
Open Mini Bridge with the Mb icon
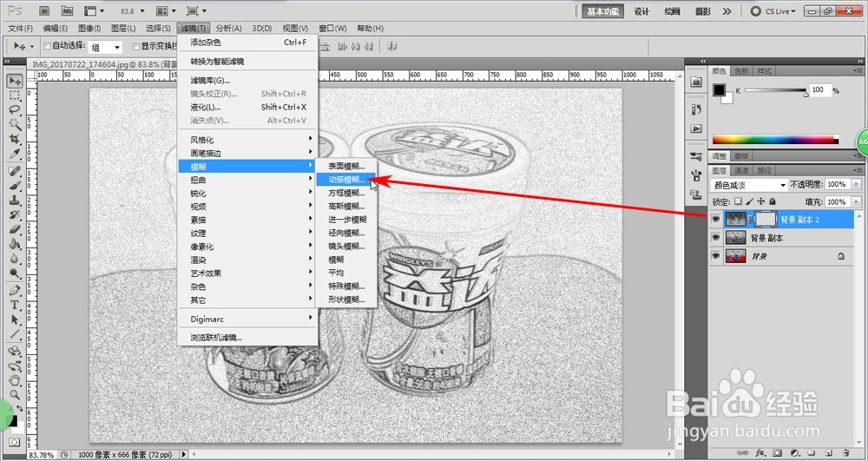(x=67, y=10)
